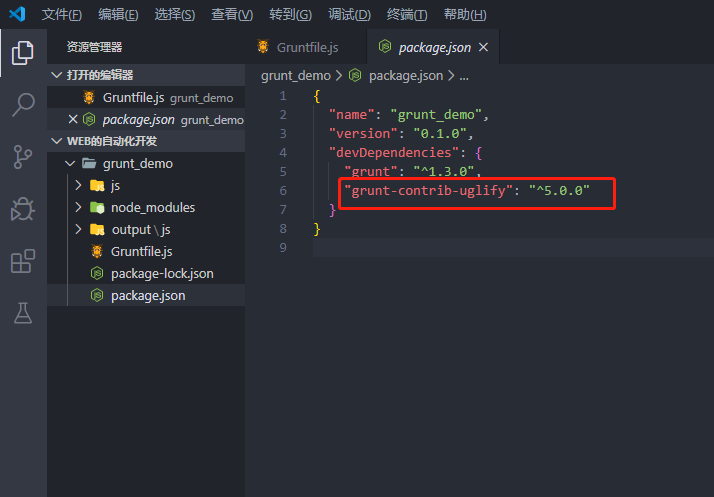Click the "^5.0.0" value on line 6
Viewport: 714px width, 497px height.
click(559, 190)
